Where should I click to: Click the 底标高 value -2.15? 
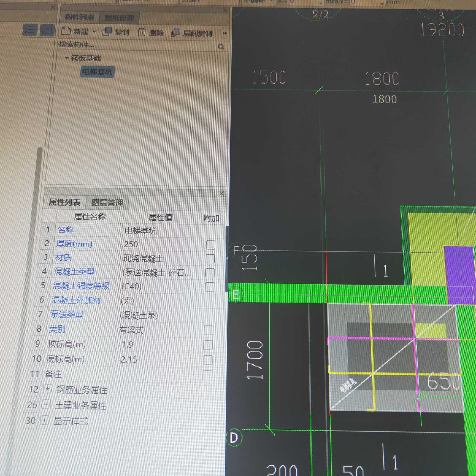tap(127, 359)
